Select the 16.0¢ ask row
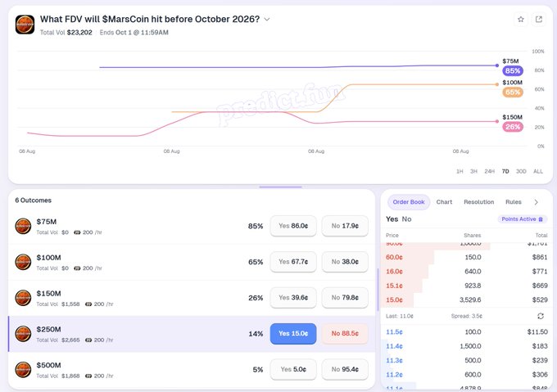557x392 pixels. [x=466, y=272]
